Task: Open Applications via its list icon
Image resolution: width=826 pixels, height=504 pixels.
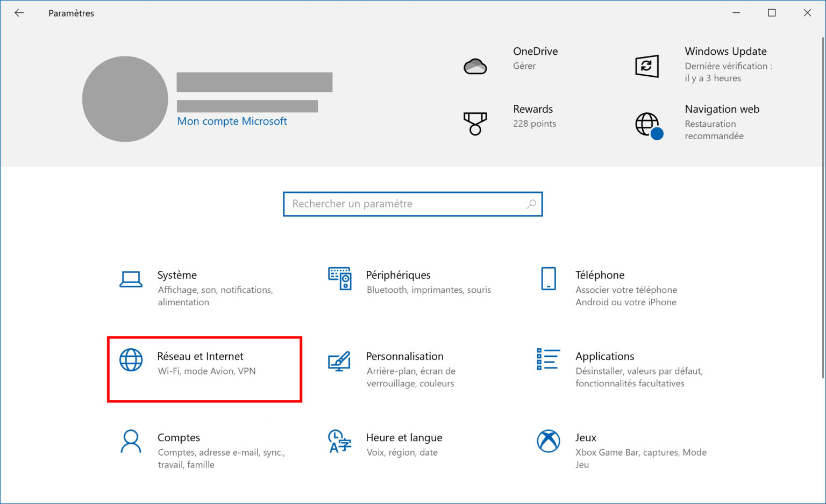Action: (x=548, y=360)
